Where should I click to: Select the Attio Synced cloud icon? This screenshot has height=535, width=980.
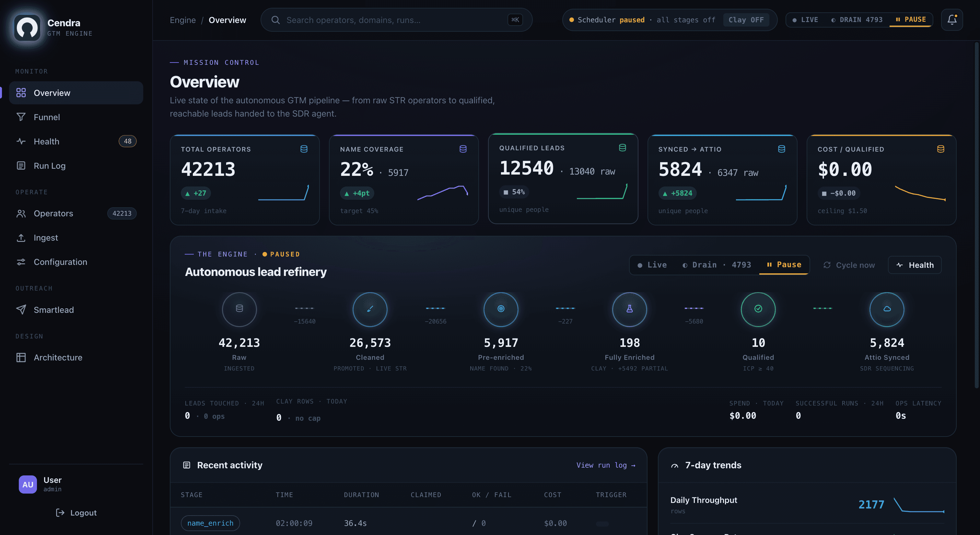point(887,309)
